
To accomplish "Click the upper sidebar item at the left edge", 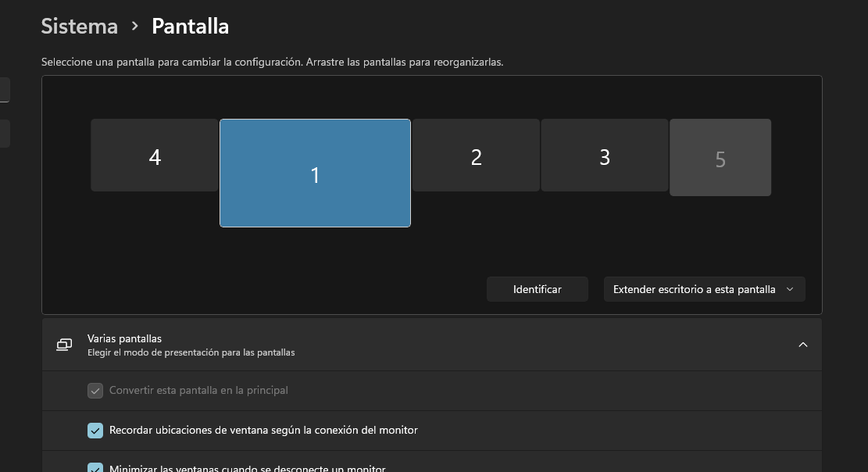I will click(4, 89).
